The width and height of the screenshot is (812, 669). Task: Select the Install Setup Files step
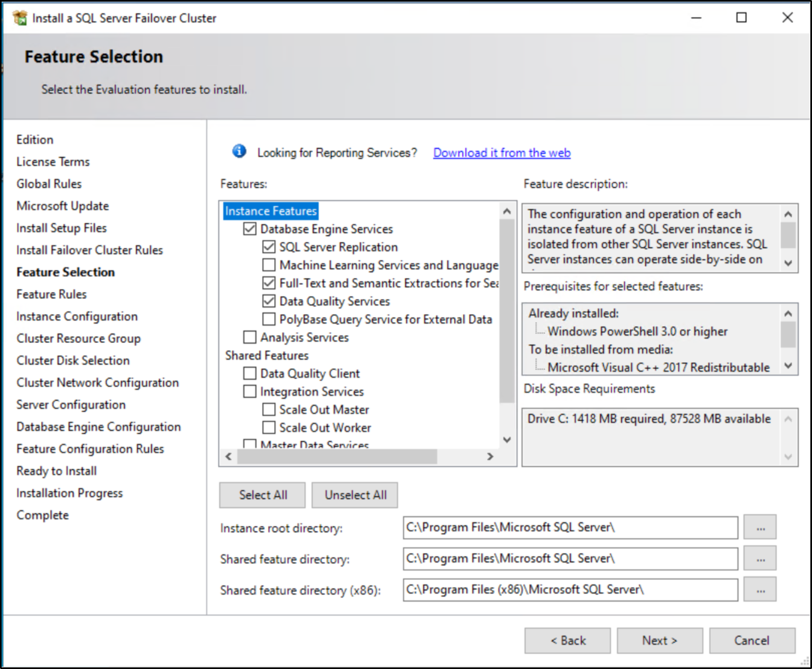(62, 228)
